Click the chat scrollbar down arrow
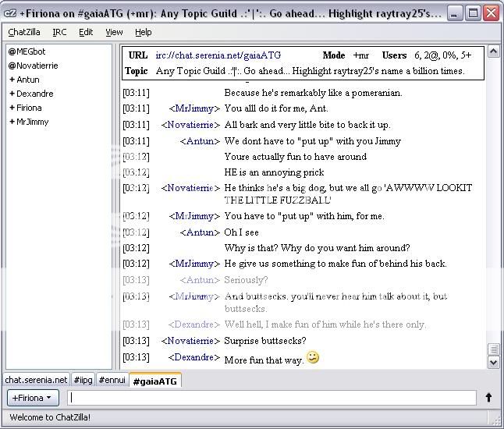 [x=493, y=363]
